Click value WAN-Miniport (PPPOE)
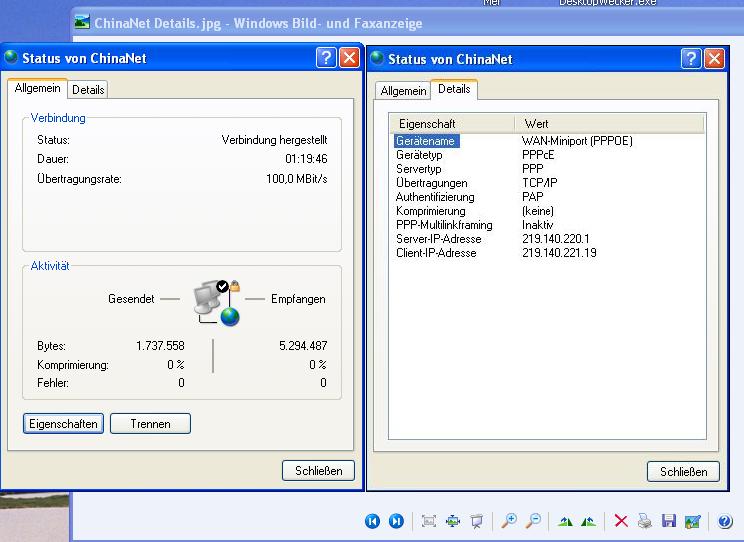This screenshot has height=542, width=744. pos(577,141)
